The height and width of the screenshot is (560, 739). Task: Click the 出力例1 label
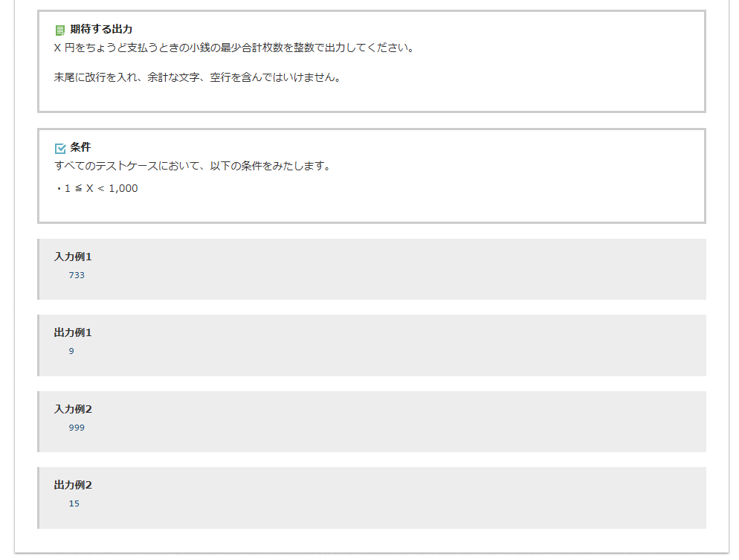[73, 332]
